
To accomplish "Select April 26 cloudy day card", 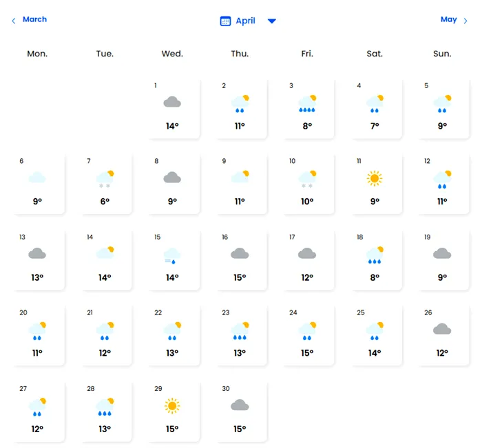I will coord(442,334).
